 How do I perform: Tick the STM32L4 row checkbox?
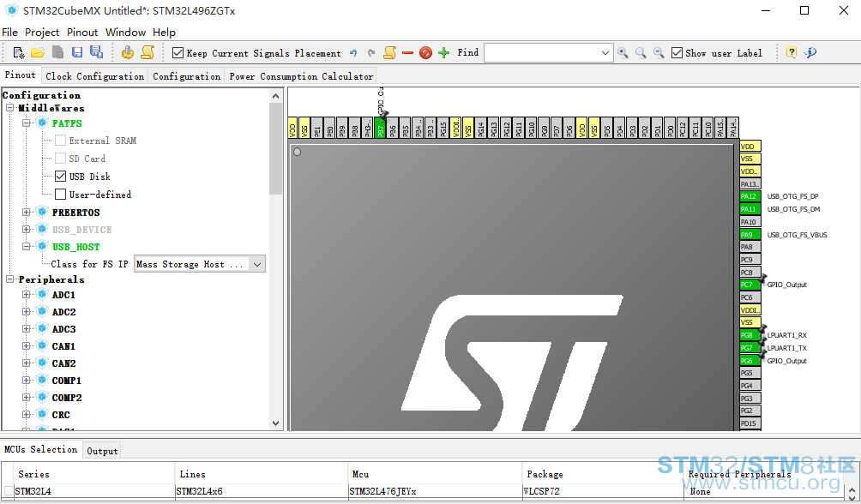tap(8, 491)
